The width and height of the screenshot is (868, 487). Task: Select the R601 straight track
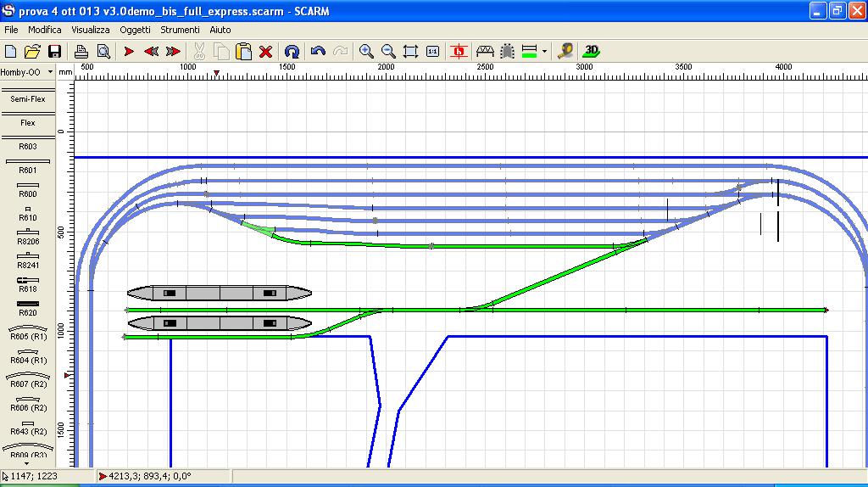pos(28,166)
